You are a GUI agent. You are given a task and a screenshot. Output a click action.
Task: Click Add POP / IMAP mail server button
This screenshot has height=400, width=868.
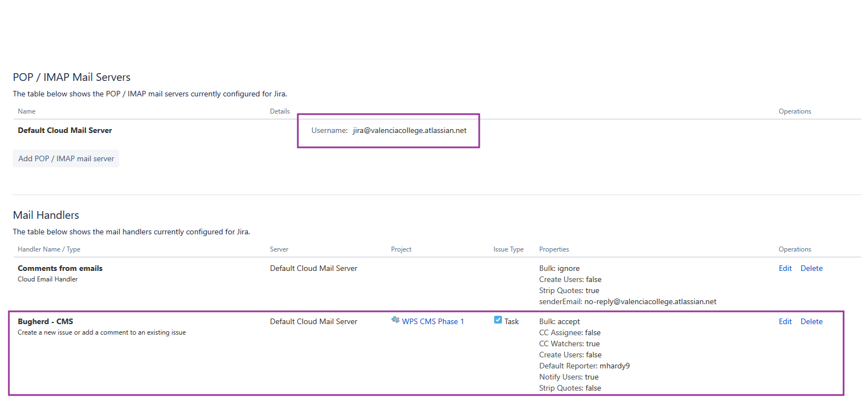[66, 158]
